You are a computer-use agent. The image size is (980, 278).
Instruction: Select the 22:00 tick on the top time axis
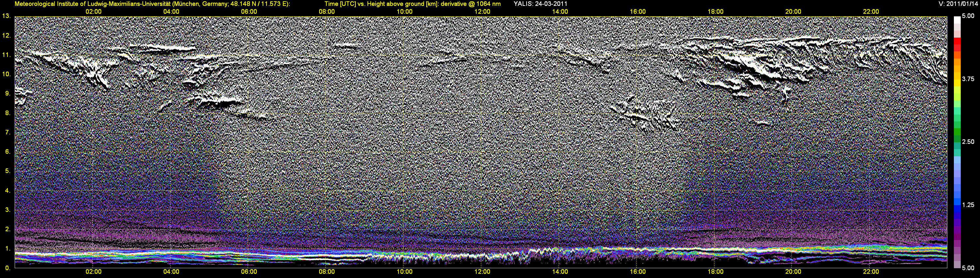coord(871,12)
